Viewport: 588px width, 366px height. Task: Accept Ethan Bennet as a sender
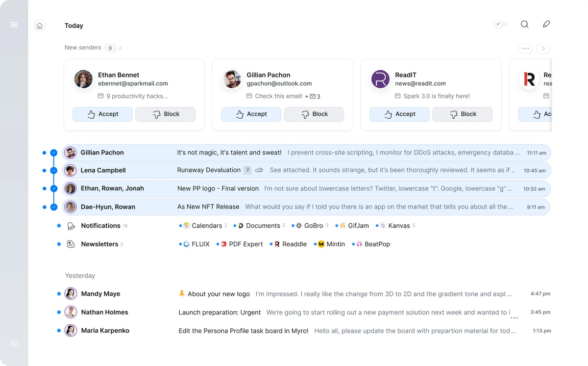pos(102,114)
